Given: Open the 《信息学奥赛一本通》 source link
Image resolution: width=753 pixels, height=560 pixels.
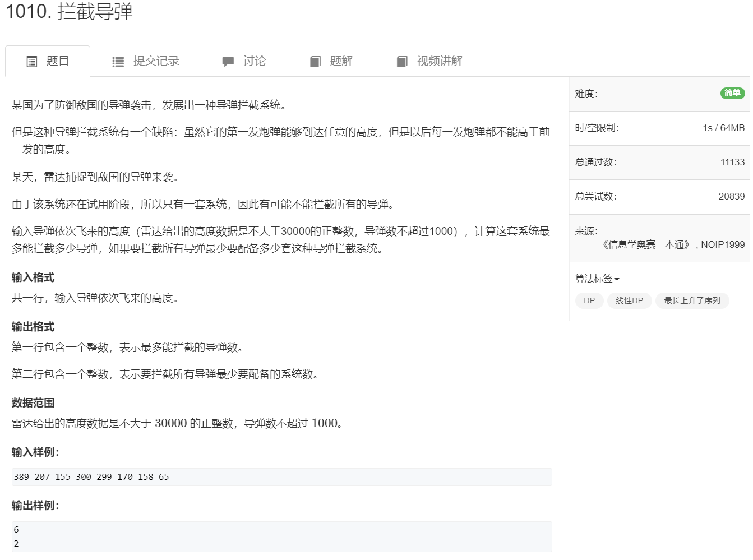Looking at the screenshot, I should (647, 244).
